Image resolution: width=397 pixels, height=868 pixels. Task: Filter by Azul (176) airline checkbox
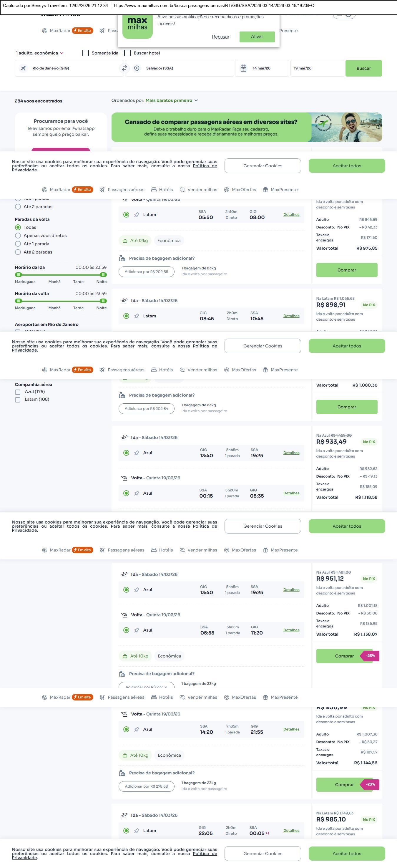[x=18, y=392]
